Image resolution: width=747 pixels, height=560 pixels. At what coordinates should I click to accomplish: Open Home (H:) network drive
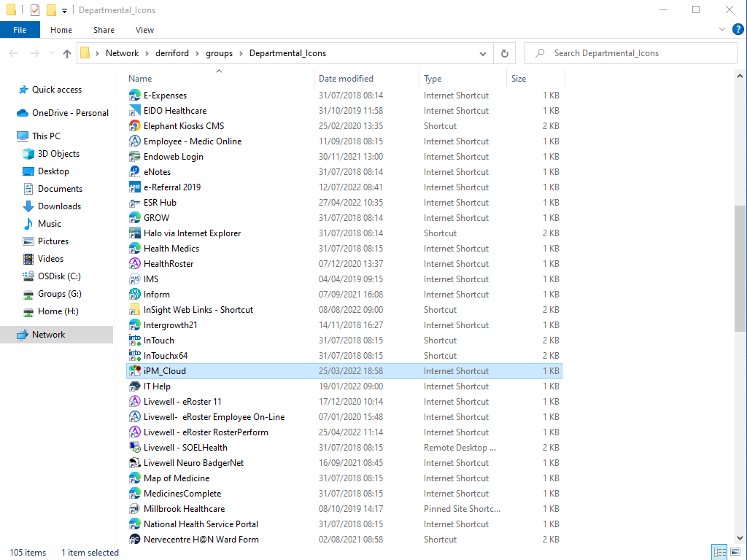pos(58,311)
